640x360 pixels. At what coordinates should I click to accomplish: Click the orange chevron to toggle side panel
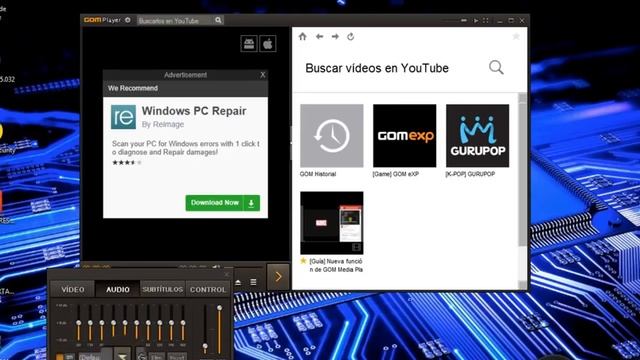point(278,277)
